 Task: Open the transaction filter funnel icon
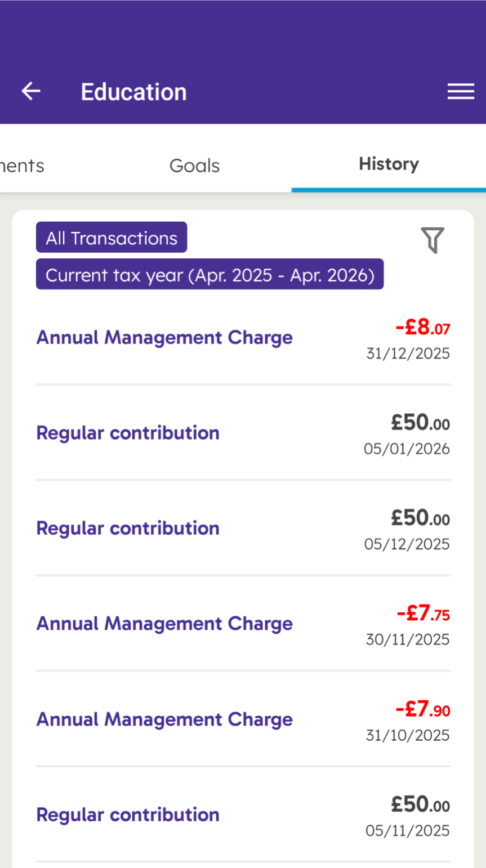(433, 240)
